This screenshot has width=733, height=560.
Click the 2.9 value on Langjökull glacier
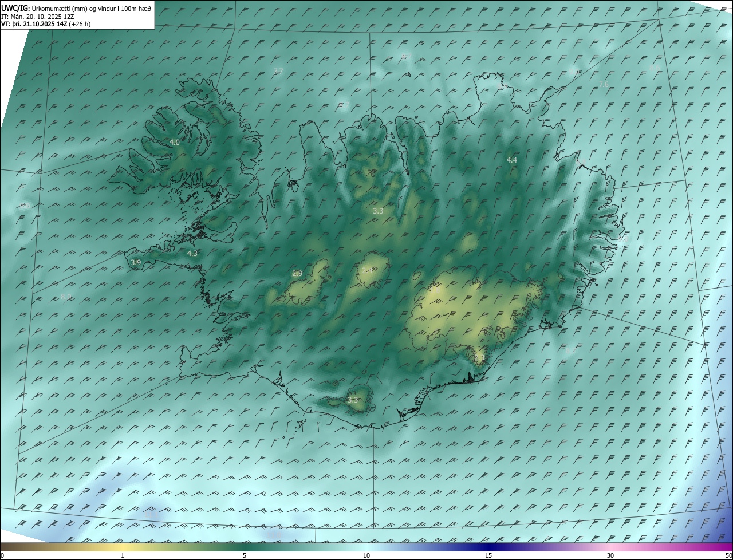[x=297, y=274]
